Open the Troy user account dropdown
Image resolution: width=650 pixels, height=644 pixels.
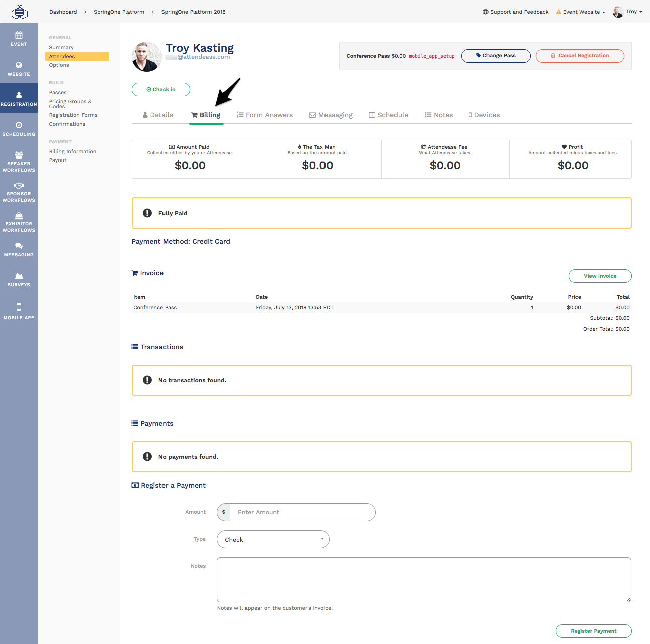(x=628, y=11)
